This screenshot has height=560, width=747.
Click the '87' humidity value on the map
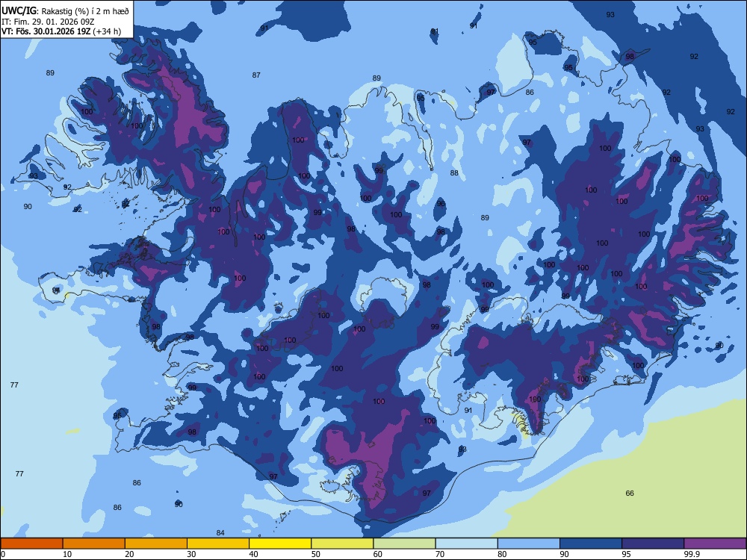click(x=256, y=75)
